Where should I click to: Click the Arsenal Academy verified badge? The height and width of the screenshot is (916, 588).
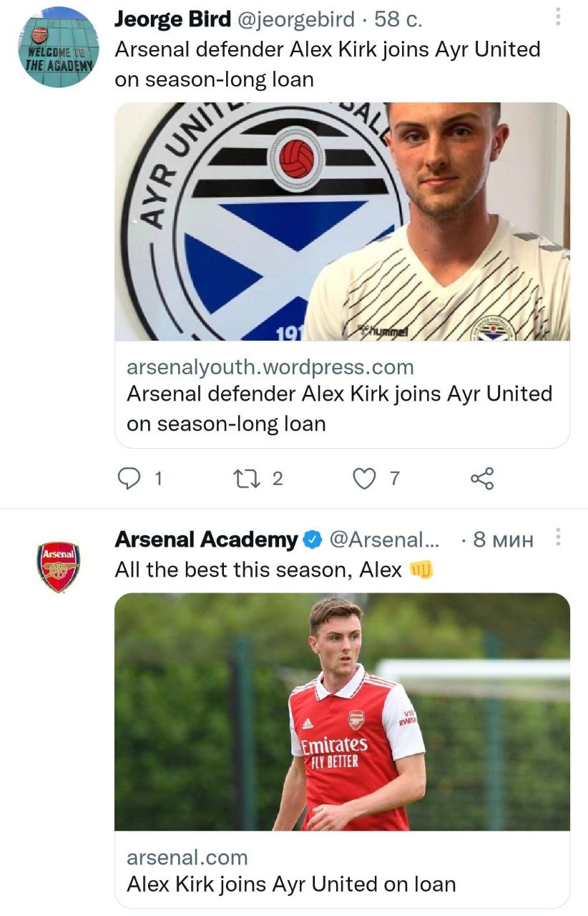[x=312, y=540]
